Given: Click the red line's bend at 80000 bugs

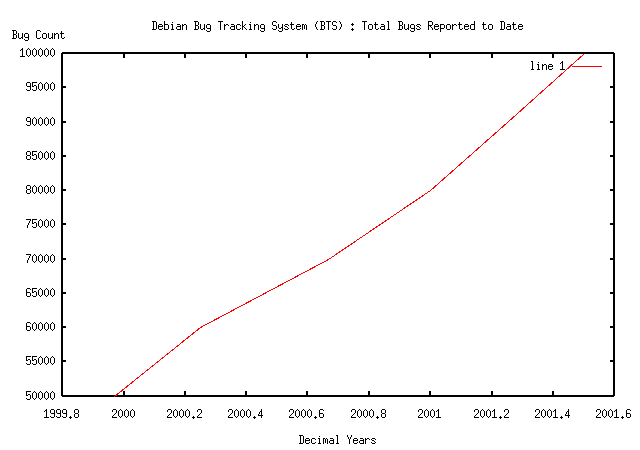Looking at the screenshot, I should tap(431, 190).
